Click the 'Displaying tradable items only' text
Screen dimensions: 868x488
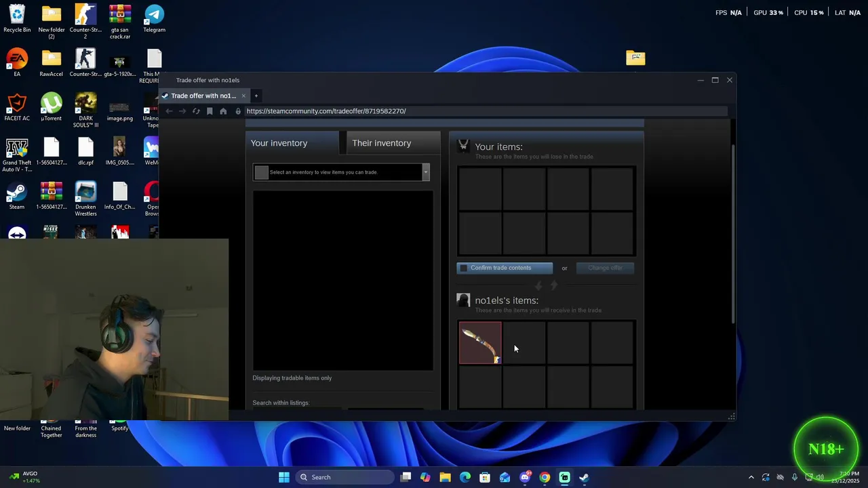click(x=292, y=378)
